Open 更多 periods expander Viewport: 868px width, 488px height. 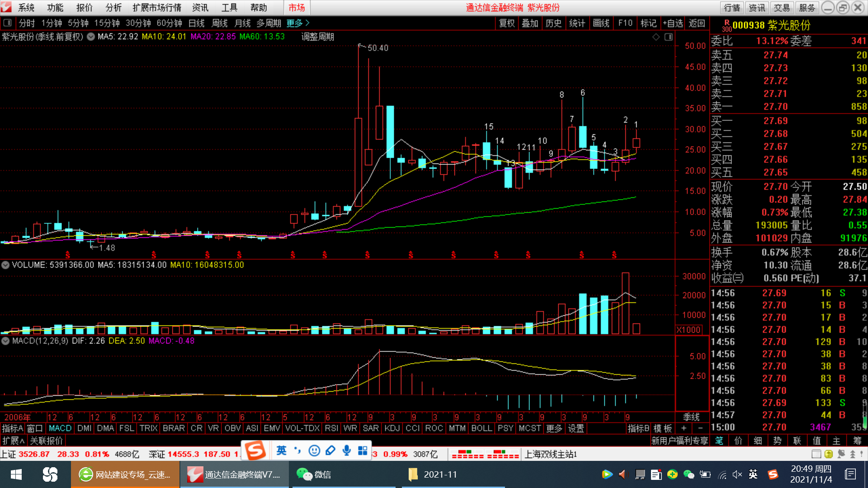click(x=298, y=23)
